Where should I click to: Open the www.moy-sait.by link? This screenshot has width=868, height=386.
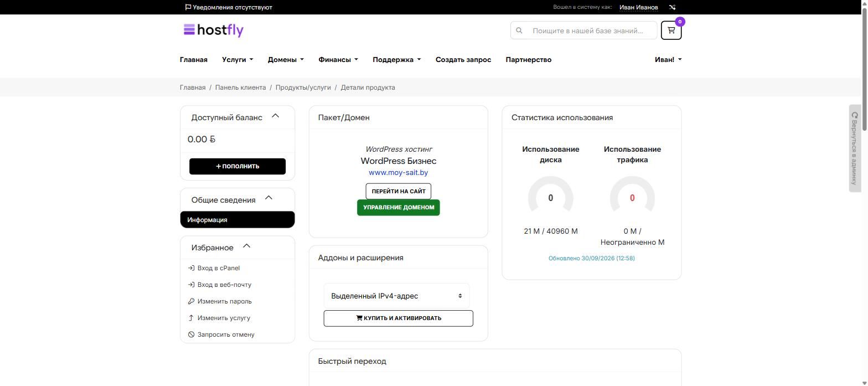click(x=399, y=173)
